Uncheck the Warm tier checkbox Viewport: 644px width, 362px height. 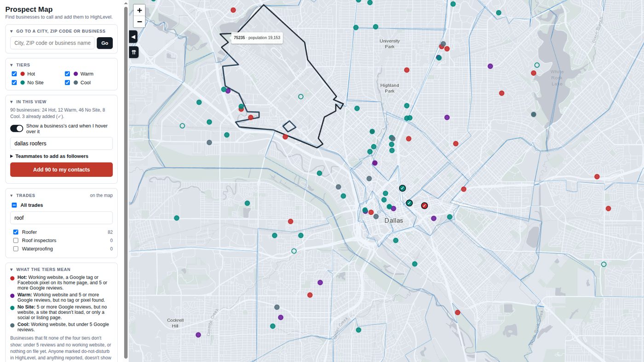[68, 74]
